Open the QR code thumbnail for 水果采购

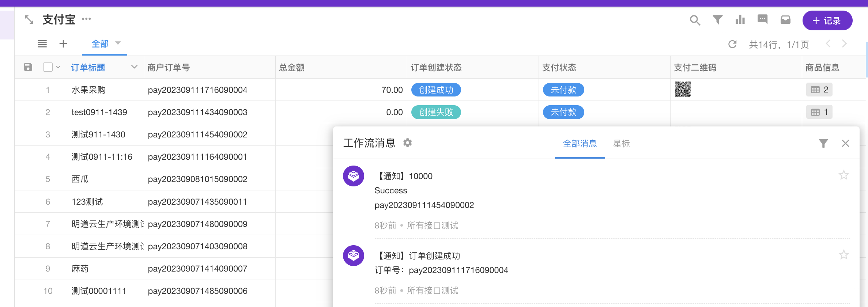[x=682, y=90]
